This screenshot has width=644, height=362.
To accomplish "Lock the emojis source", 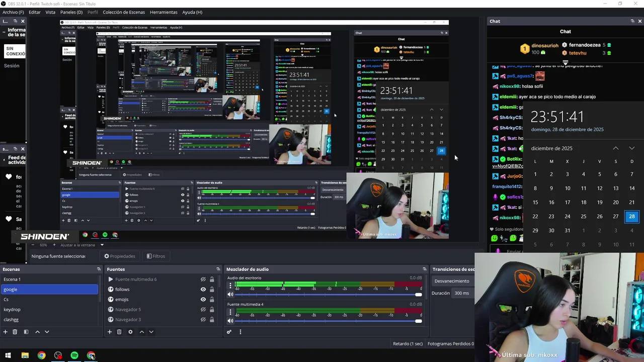I will pyautogui.click(x=212, y=300).
